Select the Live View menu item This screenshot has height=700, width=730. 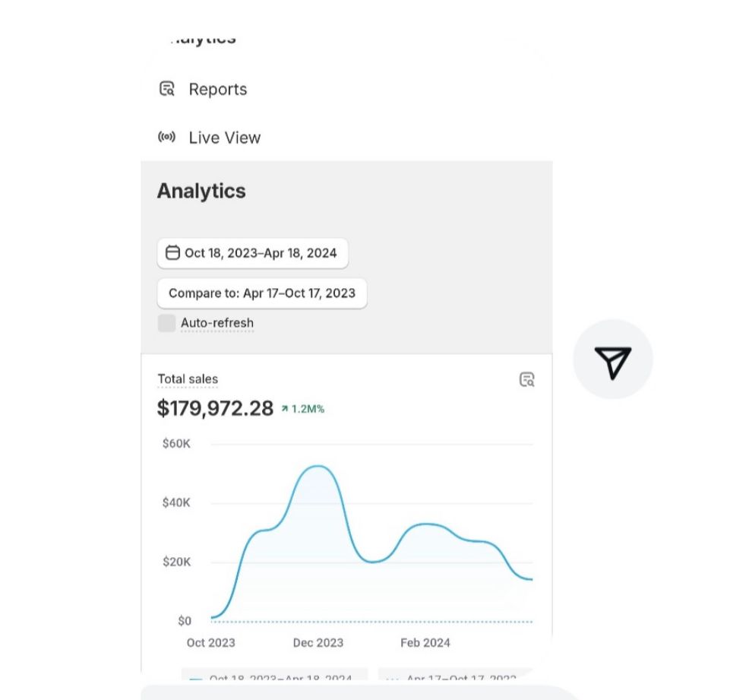tap(224, 138)
